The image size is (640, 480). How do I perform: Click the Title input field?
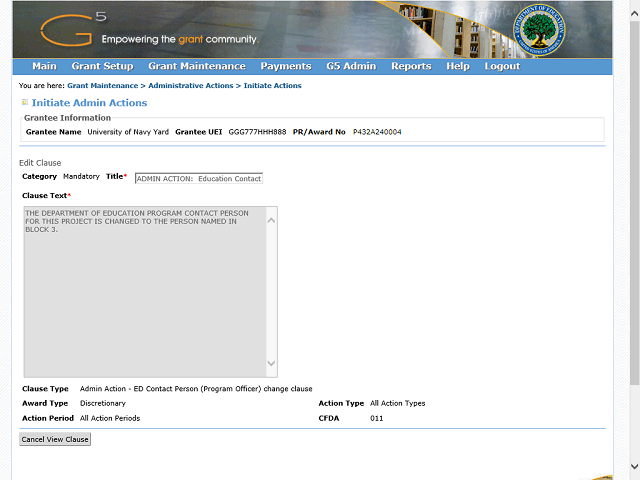(199, 179)
